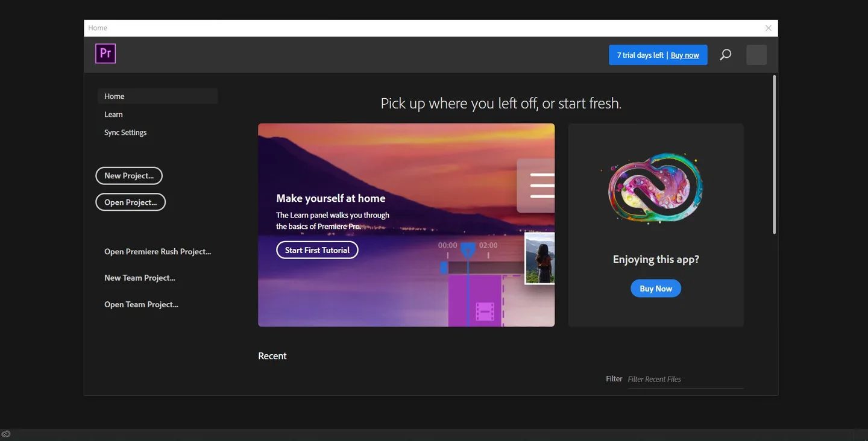Click the Premiere Pro logo icon
The image size is (868, 441).
(x=105, y=54)
